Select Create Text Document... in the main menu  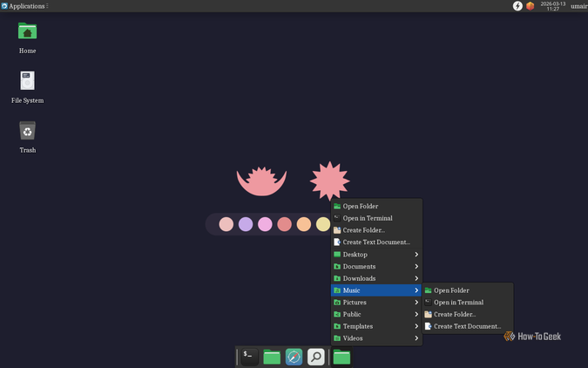(x=376, y=242)
